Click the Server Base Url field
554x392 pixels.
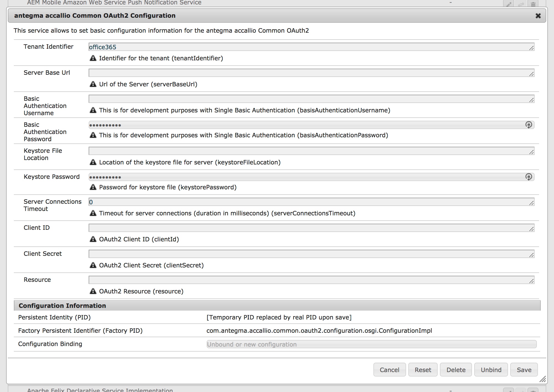(x=311, y=73)
